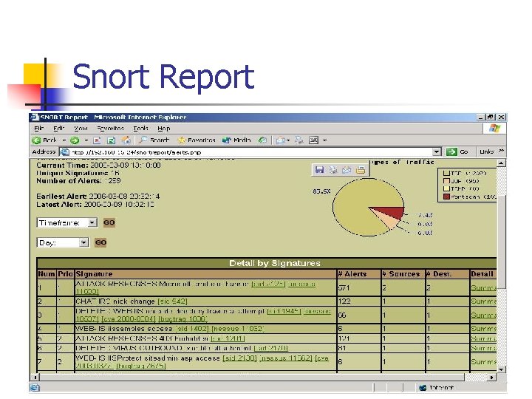Click the GO button next to Timeframe
This screenshot has width=532, height=399.
tap(109, 222)
